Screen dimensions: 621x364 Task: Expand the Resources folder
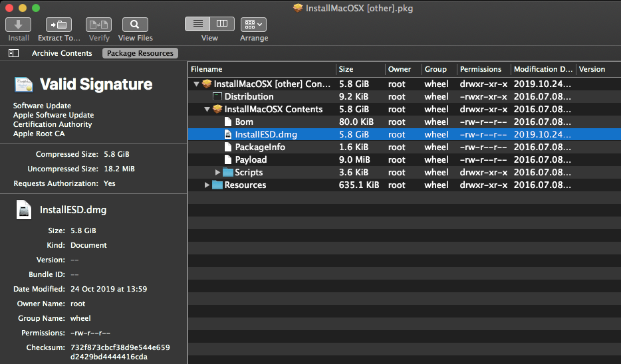(x=207, y=185)
